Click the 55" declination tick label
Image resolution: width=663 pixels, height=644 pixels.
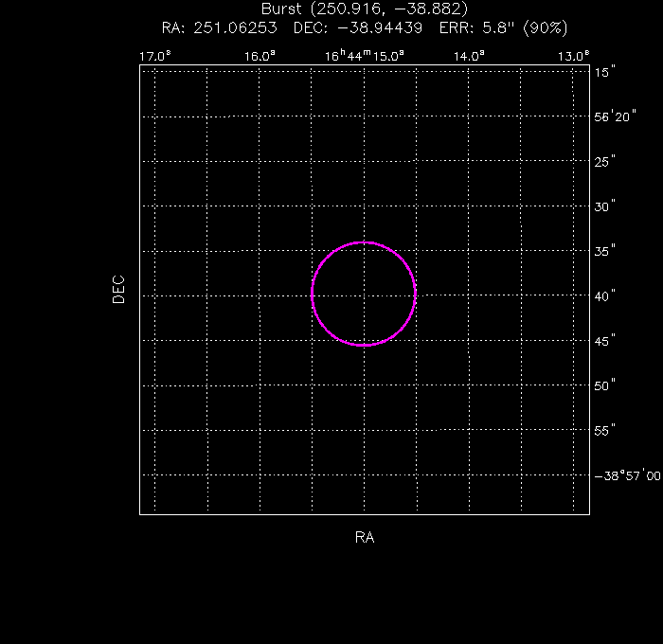(x=604, y=431)
